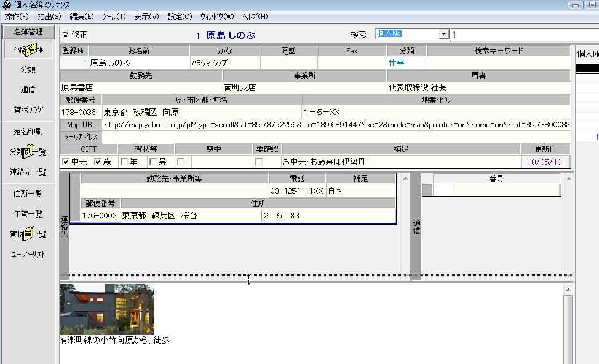Click the empty Fax field

[x=352, y=63]
